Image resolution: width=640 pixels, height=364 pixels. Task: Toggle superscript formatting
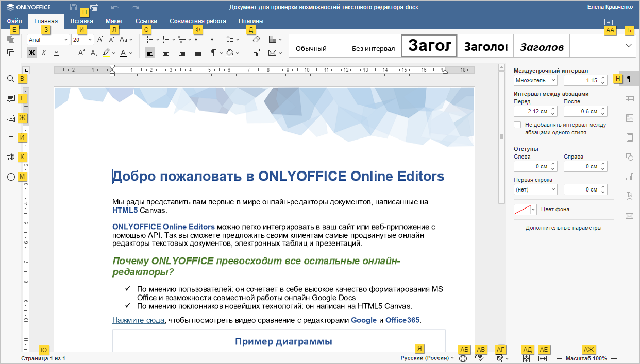click(81, 52)
